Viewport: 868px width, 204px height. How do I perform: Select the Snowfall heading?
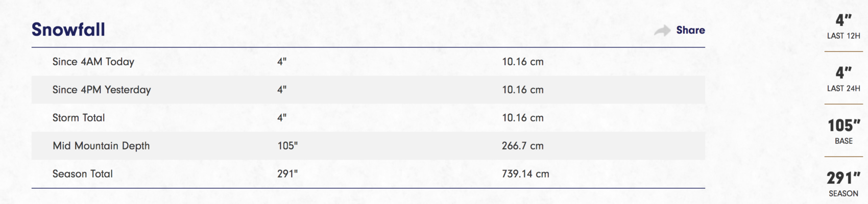pyautogui.click(x=68, y=30)
